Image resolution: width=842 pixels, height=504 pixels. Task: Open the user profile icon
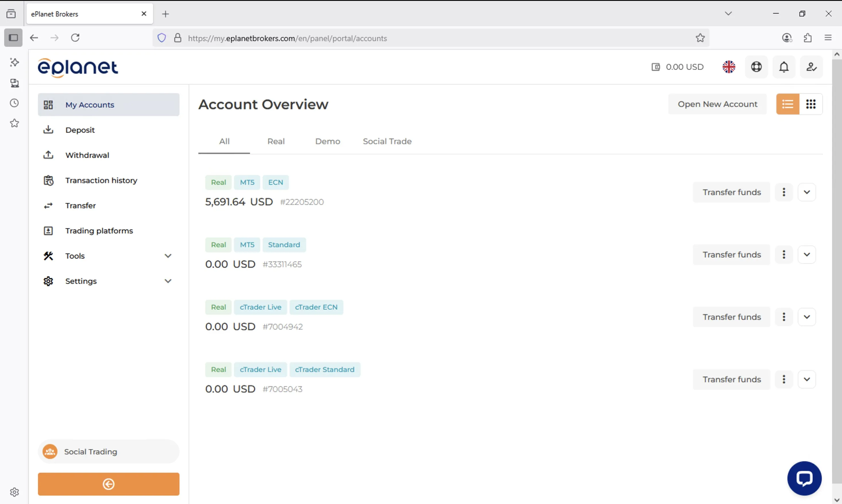click(811, 67)
